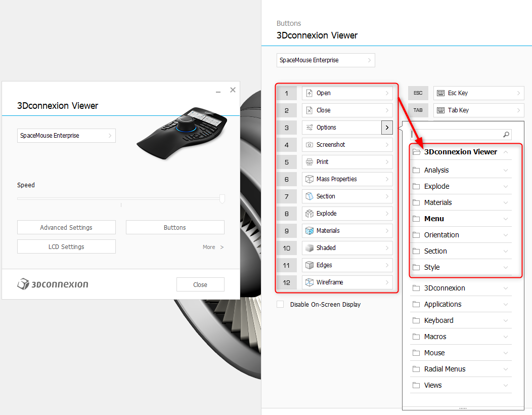
Task: Click the Close file icon on button 2
Action: click(309, 110)
